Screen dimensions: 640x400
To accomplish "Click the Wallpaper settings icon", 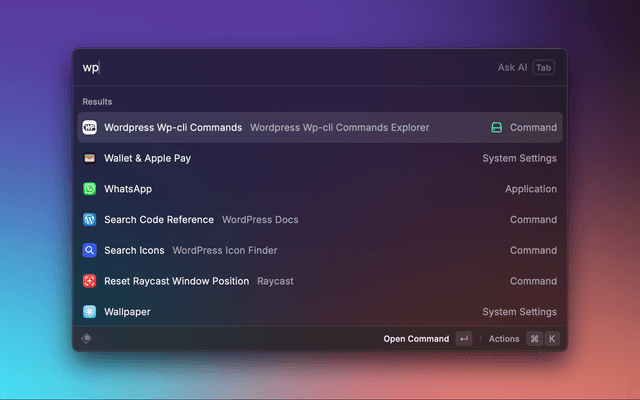I will pyautogui.click(x=89, y=312).
